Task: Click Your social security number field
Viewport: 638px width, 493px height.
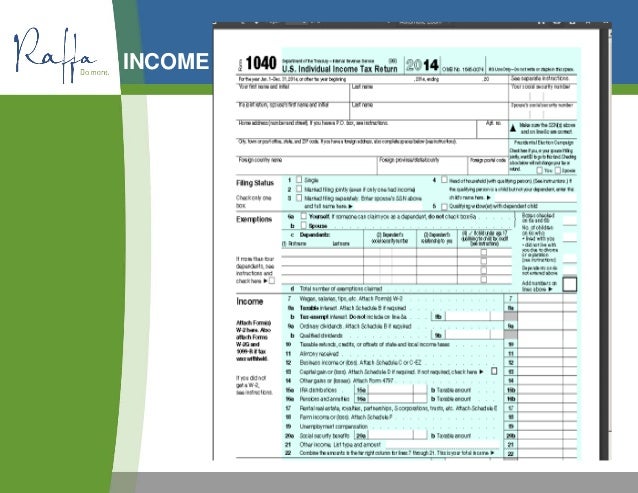Action: [542, 94]
